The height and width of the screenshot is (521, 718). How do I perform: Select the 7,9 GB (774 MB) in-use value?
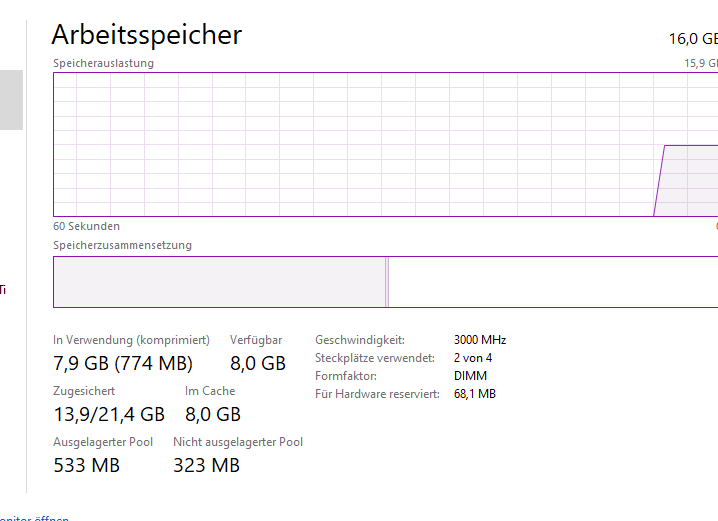(x=123, y=363)
